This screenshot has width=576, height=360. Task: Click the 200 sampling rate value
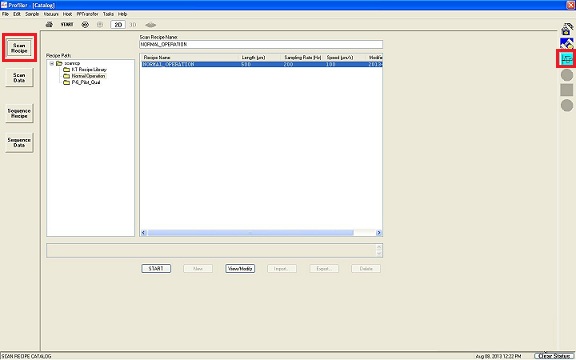(x=288, y=64)
